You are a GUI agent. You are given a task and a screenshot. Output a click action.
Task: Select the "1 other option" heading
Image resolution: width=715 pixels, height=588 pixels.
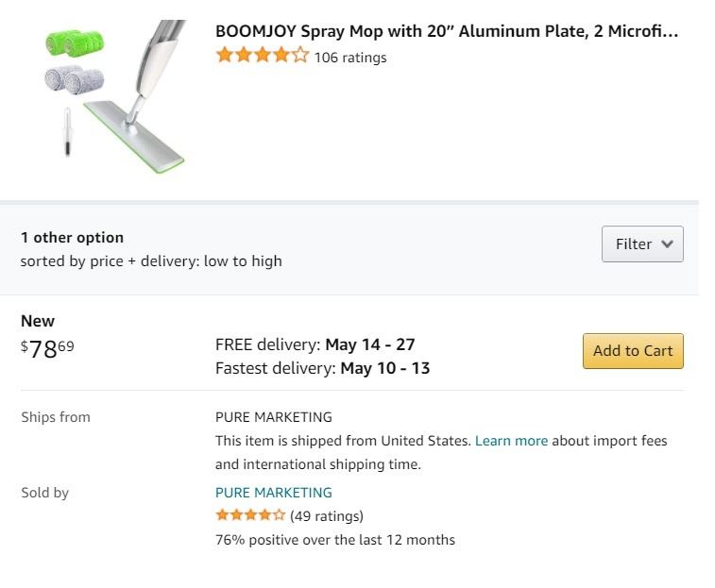(x=72, y=238)
